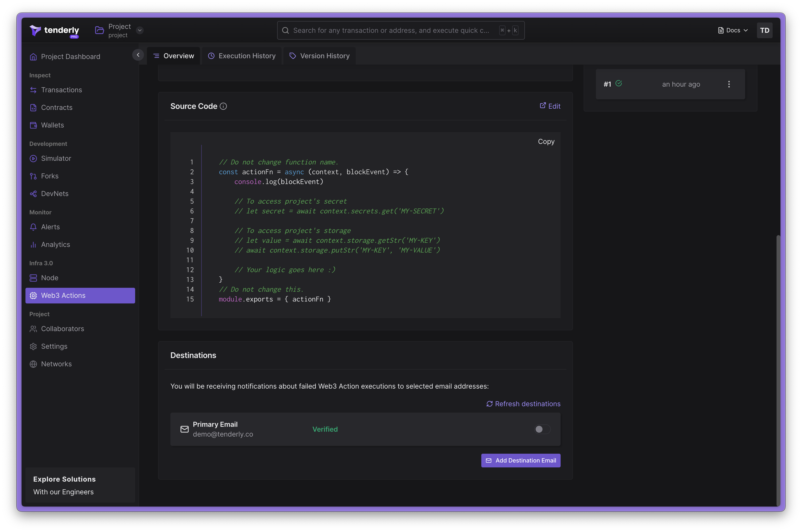Open the Docs dropdown menu
The image size is (802, 532).
tap(733, 31)
